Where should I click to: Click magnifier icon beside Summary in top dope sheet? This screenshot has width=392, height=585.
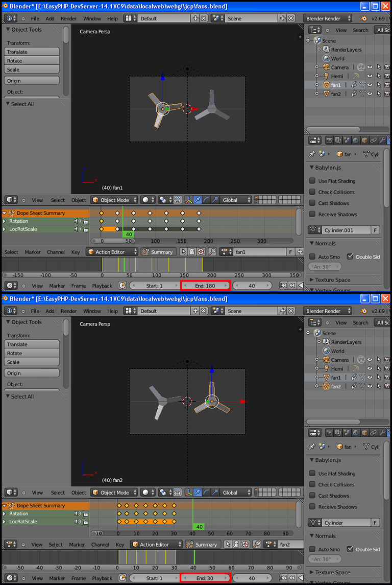tap(212, 252)
